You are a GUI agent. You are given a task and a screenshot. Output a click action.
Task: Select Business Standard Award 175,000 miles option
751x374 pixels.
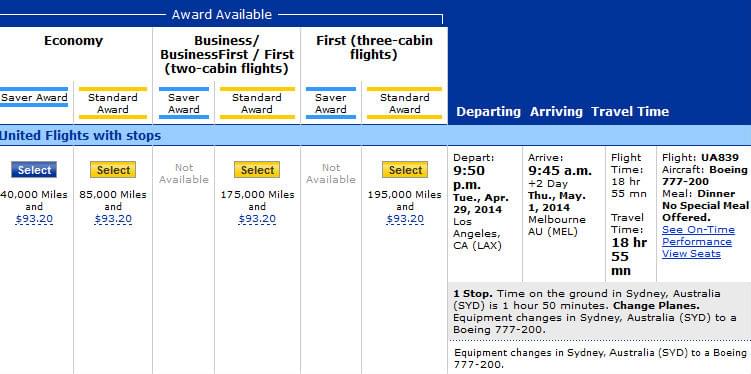(x=257, y=170)
